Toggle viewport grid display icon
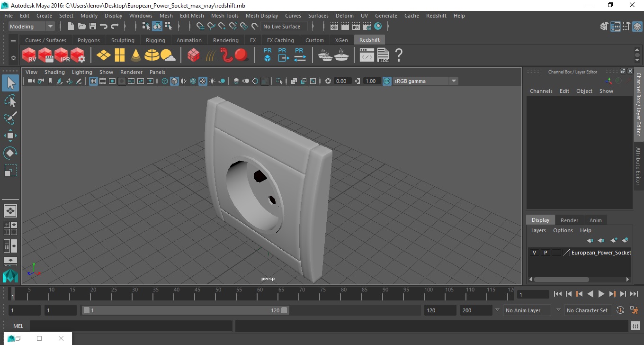Image resolution: width=644 pixels, height=345 pixels. tap(93, 81)
